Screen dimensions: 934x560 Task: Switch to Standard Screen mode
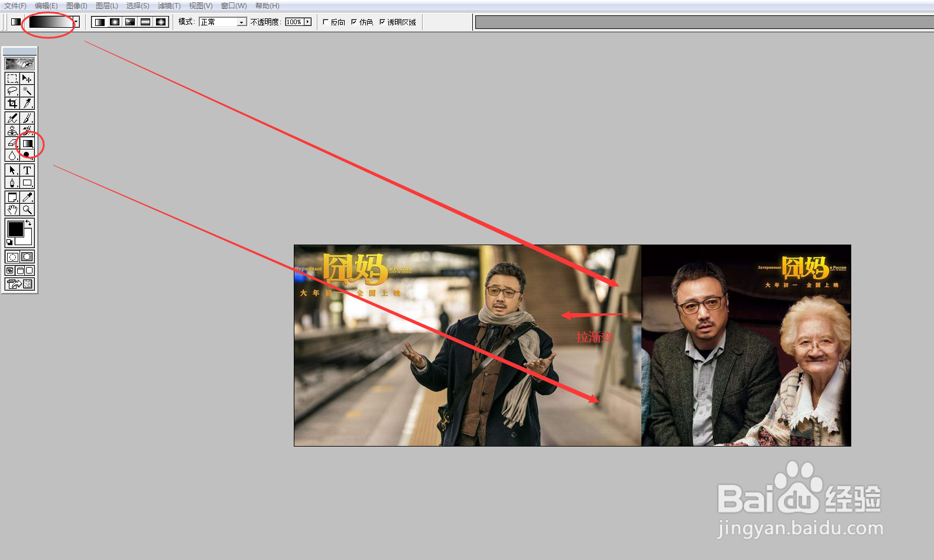(x=10, y=271)
